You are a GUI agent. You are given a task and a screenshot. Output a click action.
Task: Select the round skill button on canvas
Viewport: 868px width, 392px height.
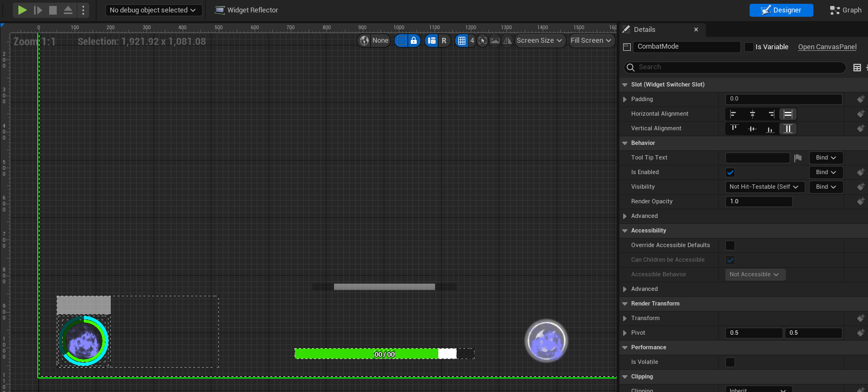pos(546,341)
